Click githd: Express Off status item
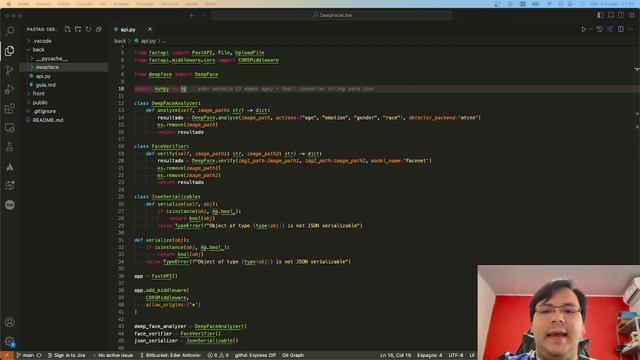The height and width of the screenshot is (360, 640). point(255,355)
